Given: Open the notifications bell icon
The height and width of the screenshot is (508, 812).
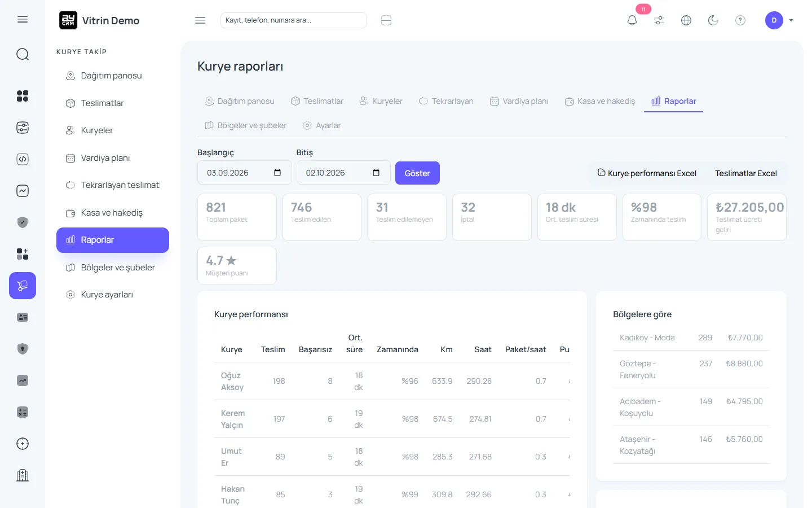Looking at the screenshot, I should pyautogui.click(x=632, y=20).
